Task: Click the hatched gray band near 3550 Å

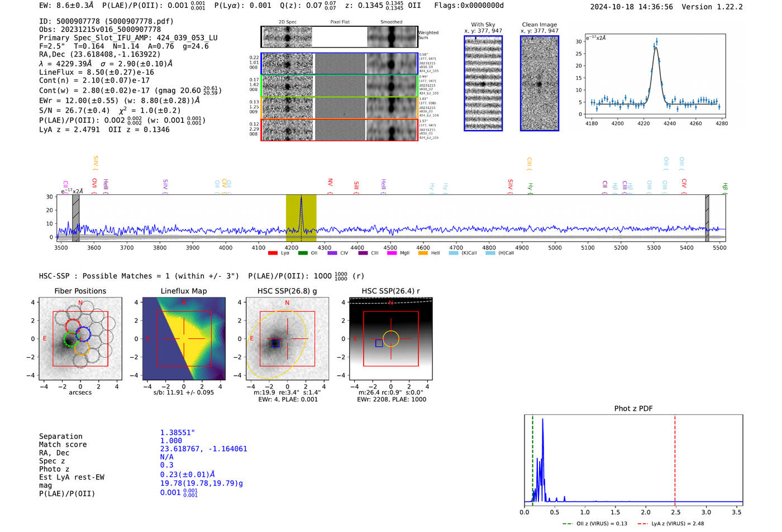Action: coord(76,218)
